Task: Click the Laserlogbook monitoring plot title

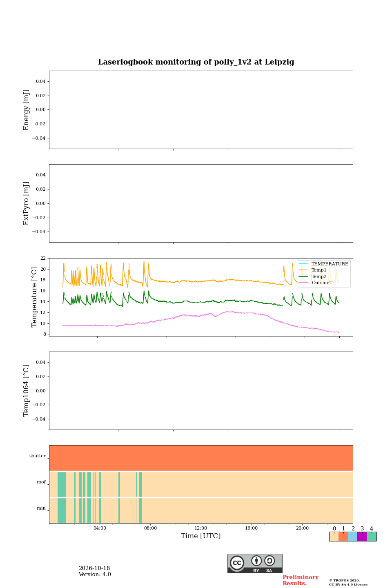Action: point(196,62)
